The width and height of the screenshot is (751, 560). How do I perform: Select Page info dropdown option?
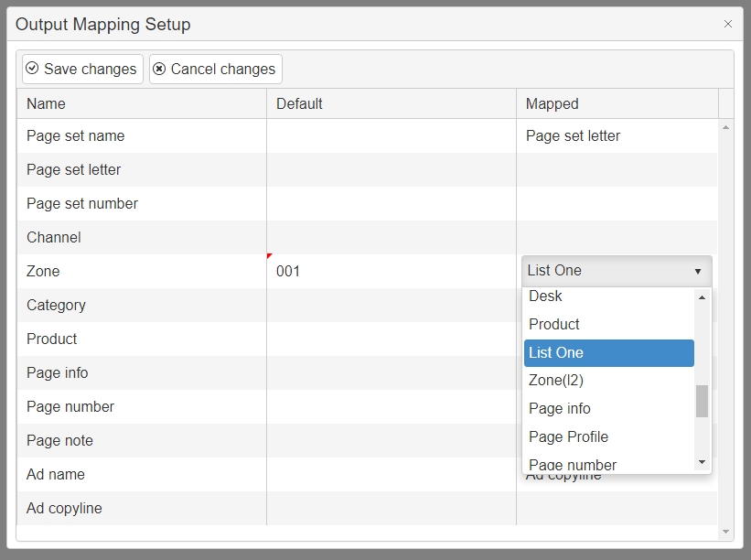[560, 408]
